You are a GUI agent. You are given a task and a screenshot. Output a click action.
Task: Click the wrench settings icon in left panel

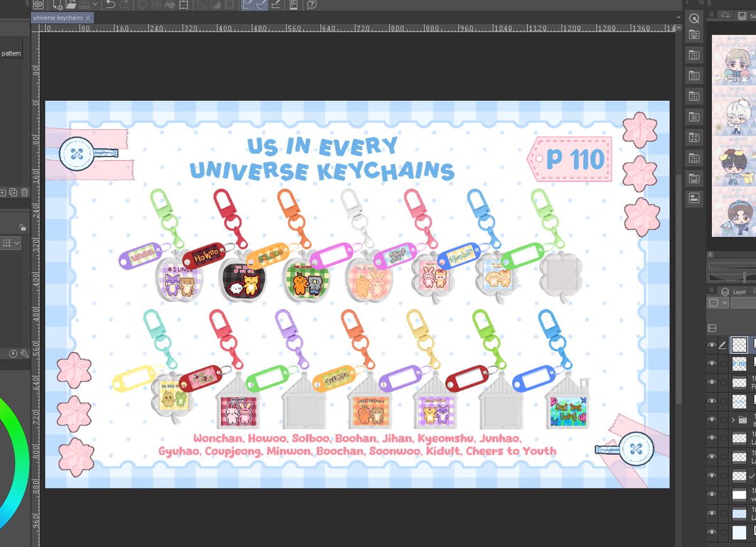(24, 354)
